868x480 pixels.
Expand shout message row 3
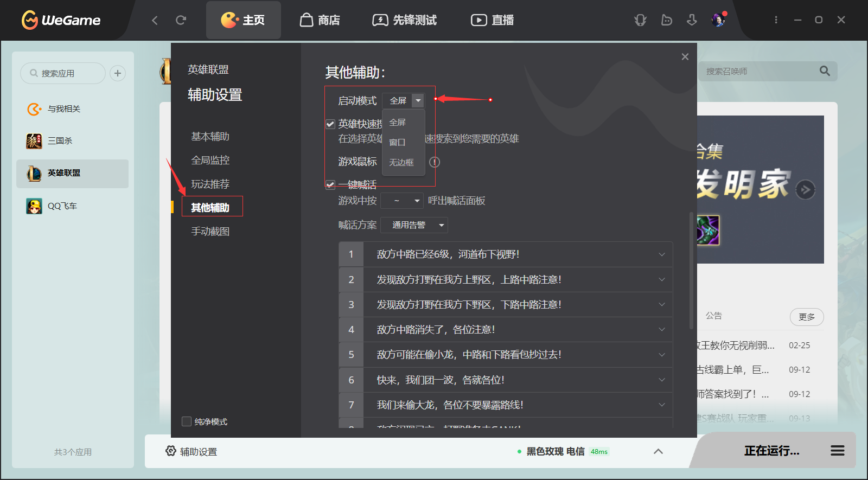[x=661, y=305]
